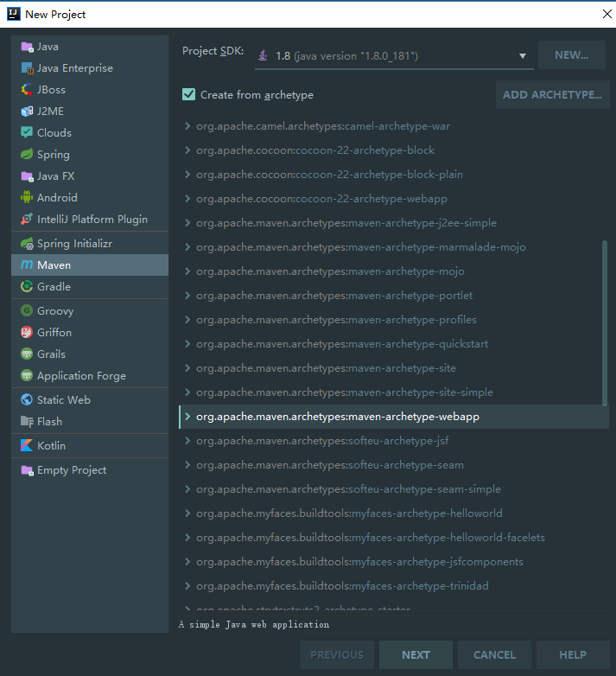Image resolution: width=616 pixels, height=676 pixels.
Task: Select maven-archetype-marmalade-mojo row
Action: [x=394, y=247]
